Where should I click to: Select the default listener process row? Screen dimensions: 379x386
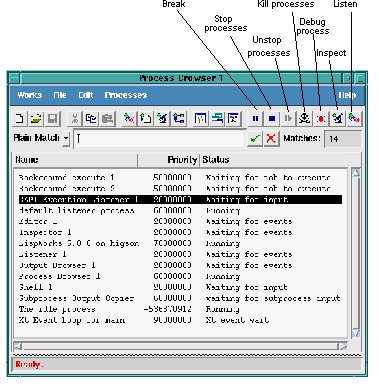point(180,211)
